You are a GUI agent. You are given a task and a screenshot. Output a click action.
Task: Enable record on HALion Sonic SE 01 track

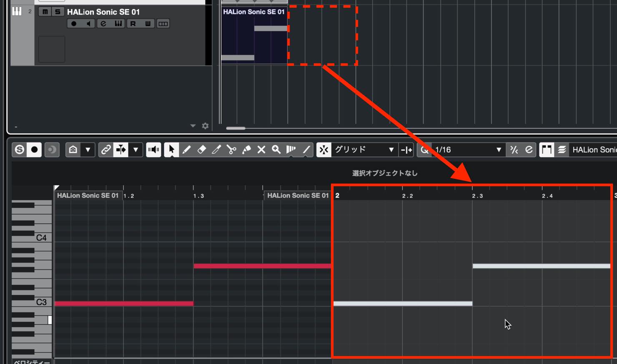click(x=74, y=24)
